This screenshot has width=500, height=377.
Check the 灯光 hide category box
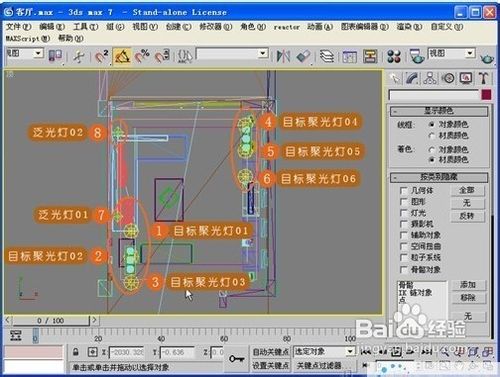coord(404,213)
